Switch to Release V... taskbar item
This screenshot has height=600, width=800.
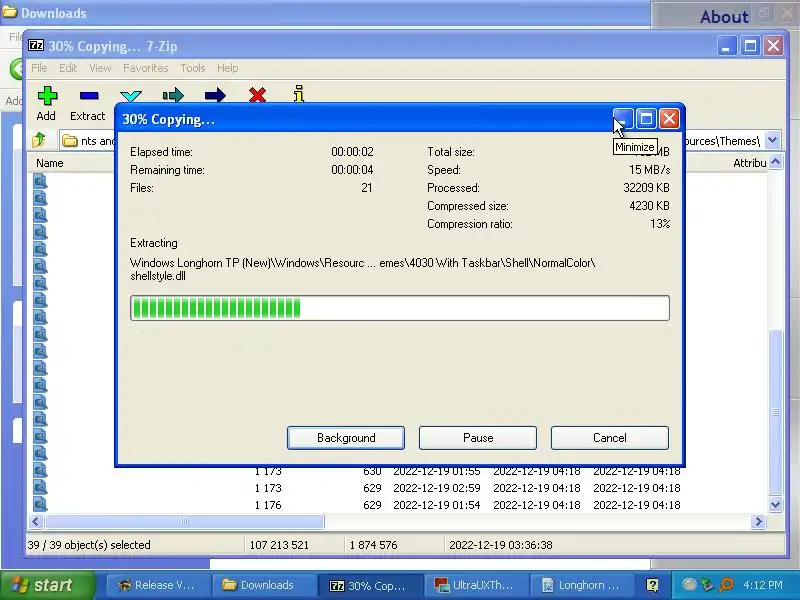click(x=156, y=585)
